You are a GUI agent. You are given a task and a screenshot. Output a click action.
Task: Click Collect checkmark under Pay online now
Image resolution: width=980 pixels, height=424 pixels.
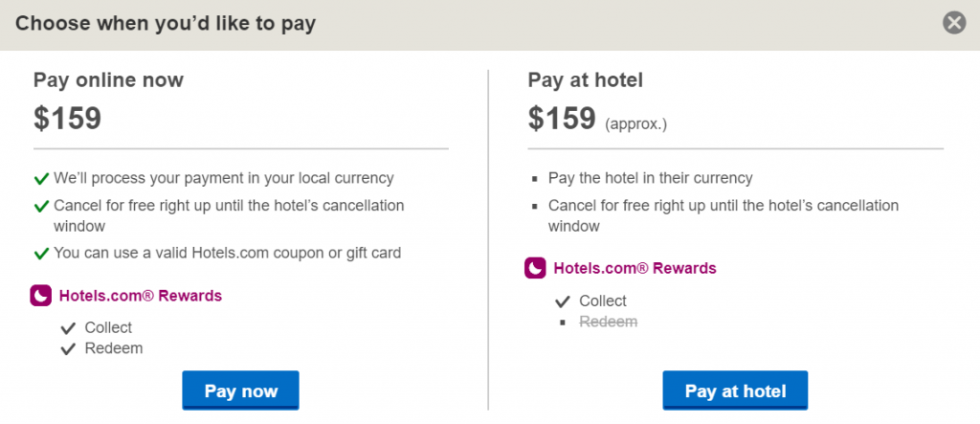tap(68, 327)
